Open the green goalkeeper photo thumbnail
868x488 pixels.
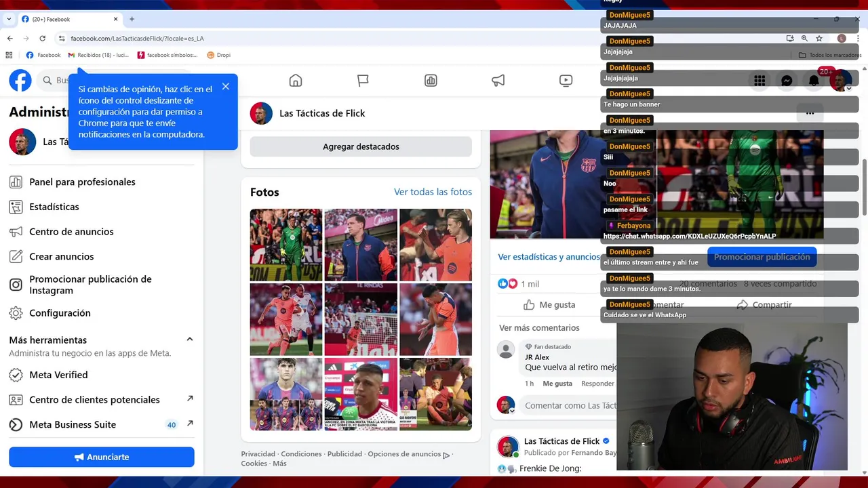286,245
